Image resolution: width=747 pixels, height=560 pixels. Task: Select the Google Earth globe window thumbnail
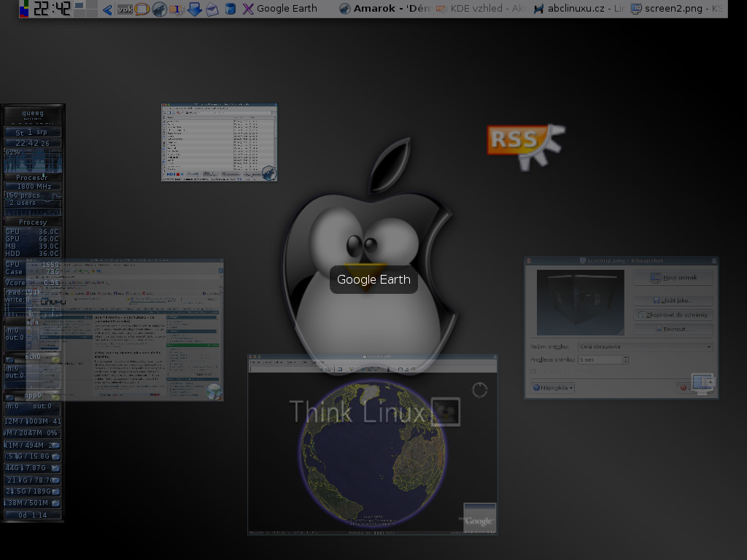click(x=373, y=445)
